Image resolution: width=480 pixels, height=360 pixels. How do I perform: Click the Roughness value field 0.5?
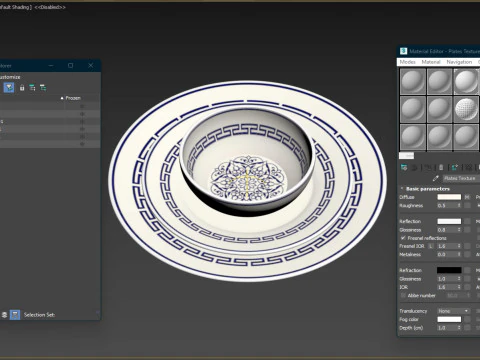[447, 205]
